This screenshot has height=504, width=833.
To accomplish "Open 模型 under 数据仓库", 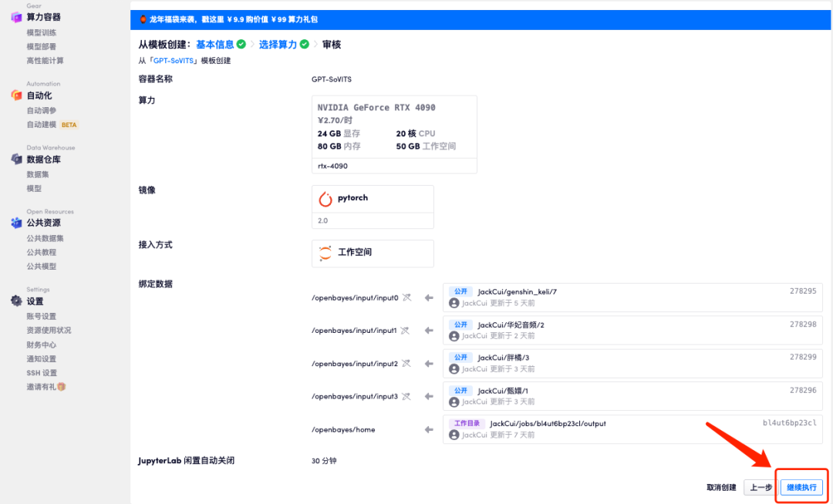I will pos(34,188).
